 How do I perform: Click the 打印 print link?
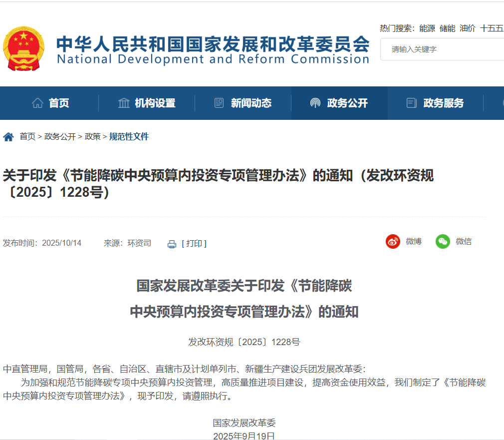(194, 243)
